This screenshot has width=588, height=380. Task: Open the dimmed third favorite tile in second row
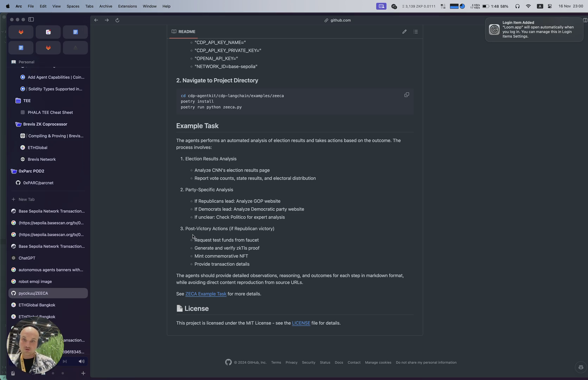(x=75, y=47)
